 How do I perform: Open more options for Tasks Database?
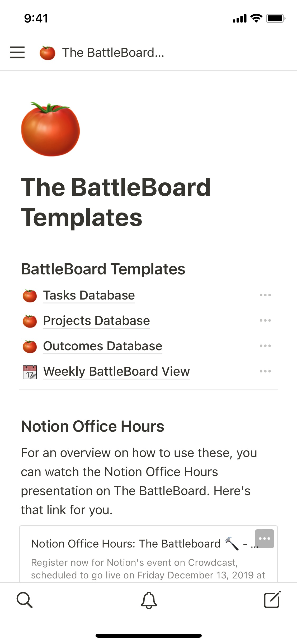(x=265, y=295)
